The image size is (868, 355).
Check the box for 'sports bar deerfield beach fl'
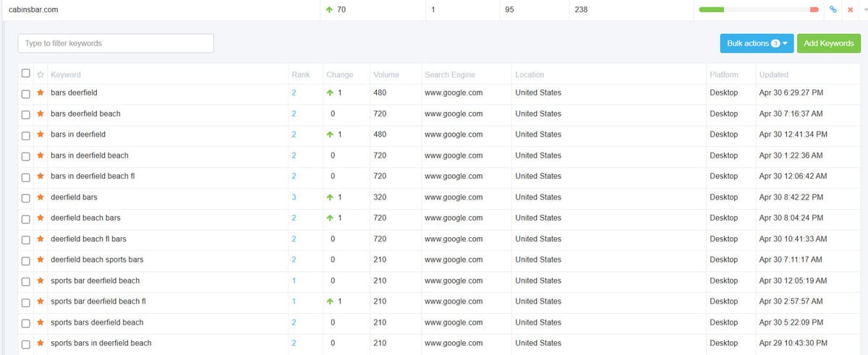point(26,301)
